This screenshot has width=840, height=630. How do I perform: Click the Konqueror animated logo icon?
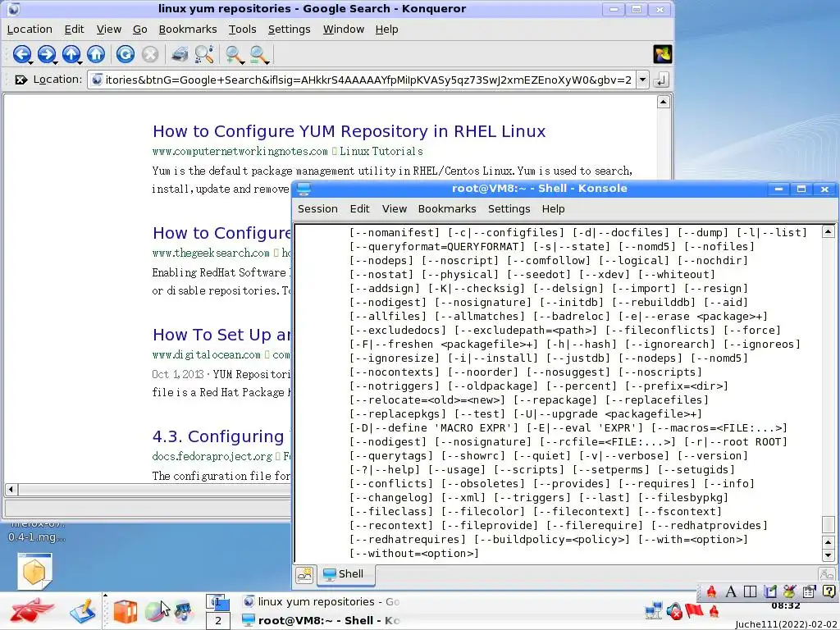tap(663, 54)
